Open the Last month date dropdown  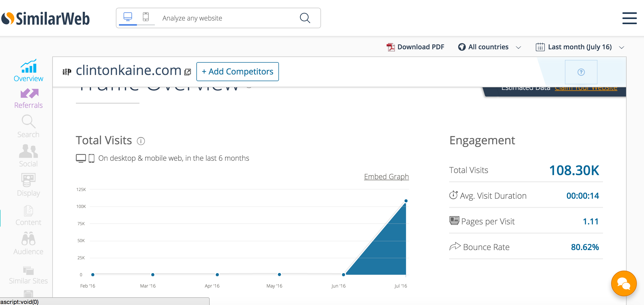[x=580, y=47]
